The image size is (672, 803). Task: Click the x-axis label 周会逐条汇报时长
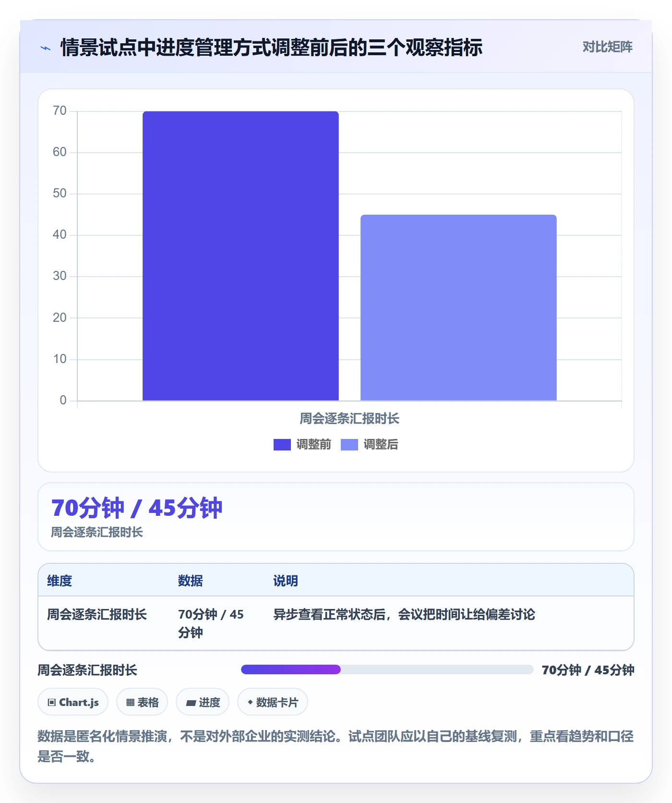[349, 419]
